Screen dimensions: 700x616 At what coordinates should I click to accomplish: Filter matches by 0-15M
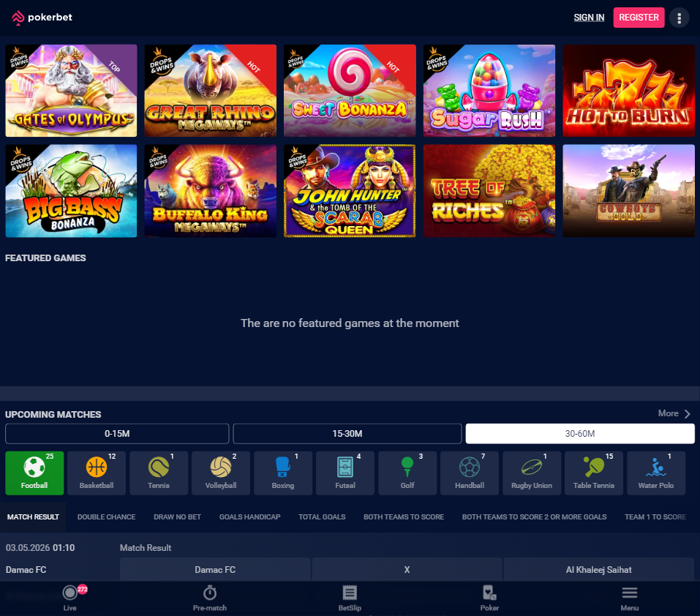coord(117,433)
